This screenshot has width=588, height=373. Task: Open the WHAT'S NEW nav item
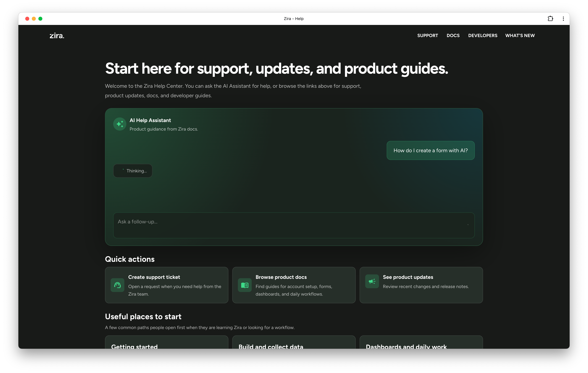coord(520,36)
